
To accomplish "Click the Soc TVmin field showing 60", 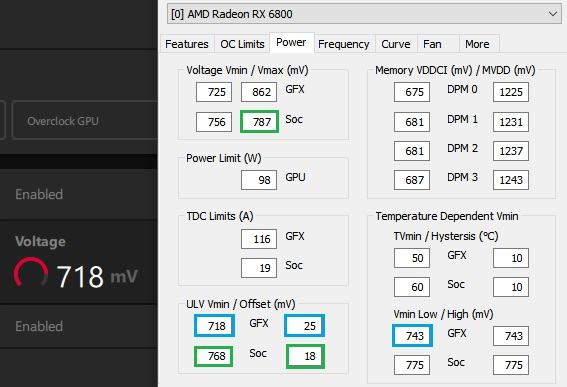I will (x=412, y=287).
